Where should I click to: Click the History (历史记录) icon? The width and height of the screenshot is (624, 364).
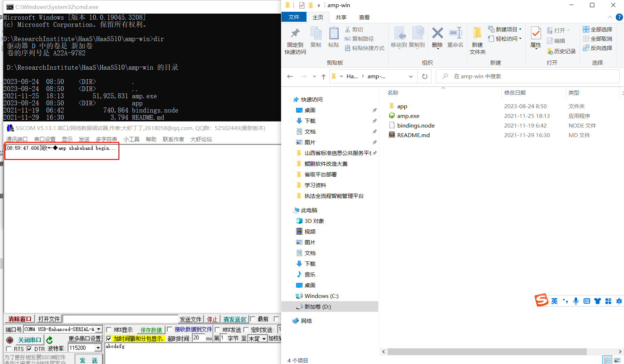point(550,51)
